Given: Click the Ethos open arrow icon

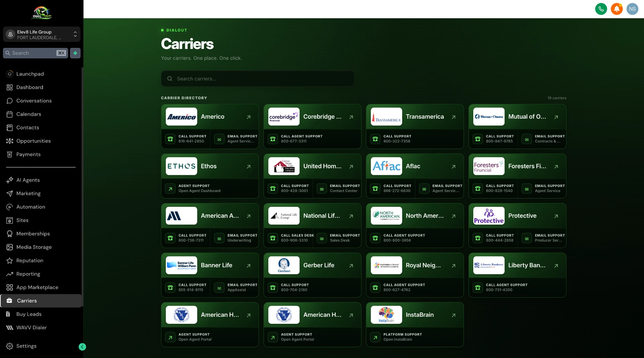Looking at the screenshot, I should click(249, 167).
